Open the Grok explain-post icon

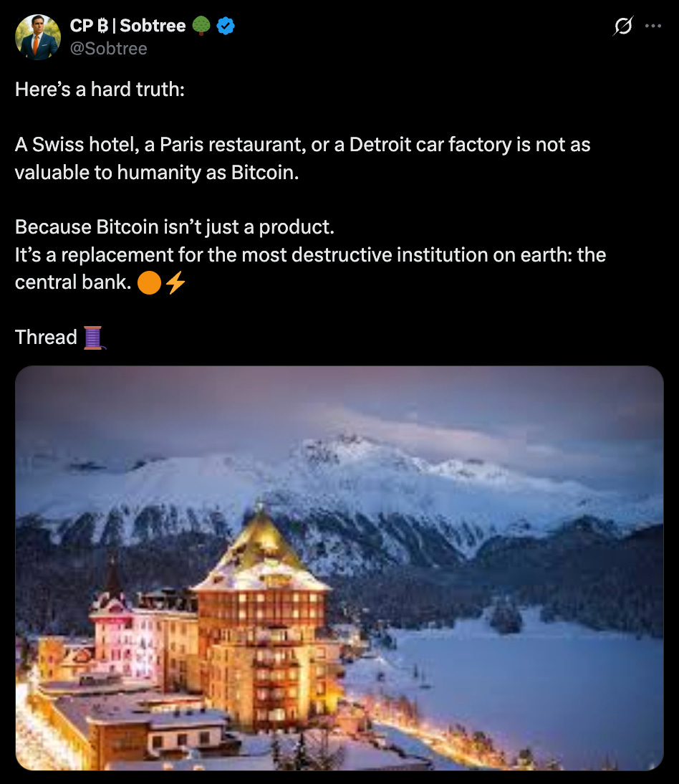click(623, 26)
